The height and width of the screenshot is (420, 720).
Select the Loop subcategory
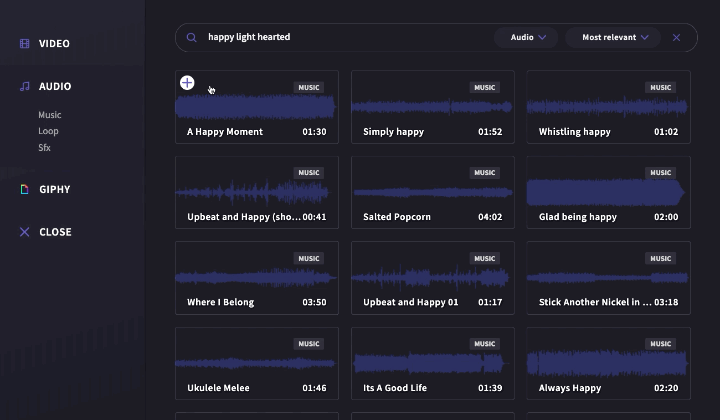(x=48, y=131)
